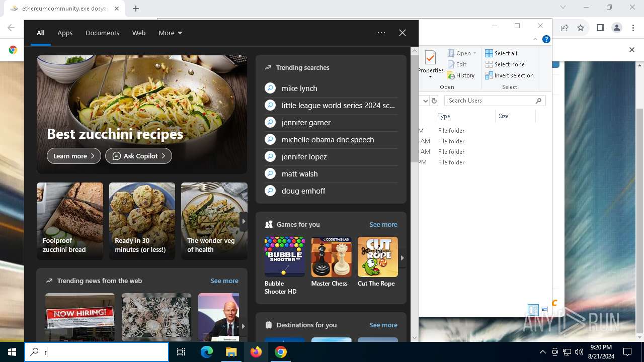Viewport: 644px width, 362px height.
Task: Click the search magnifier next to 'mike lynch'
Action: click(270, 88)
